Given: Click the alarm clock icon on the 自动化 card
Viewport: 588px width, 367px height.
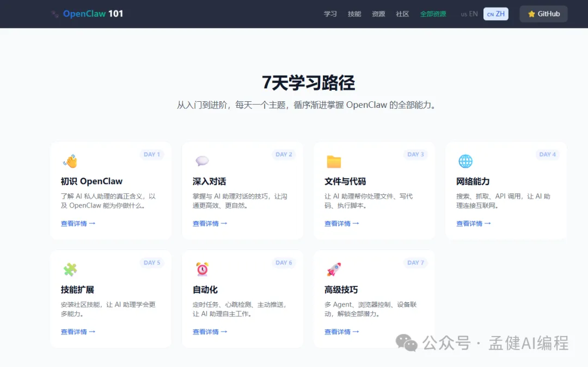Looking at the screenshot, I should click(202, 269).
